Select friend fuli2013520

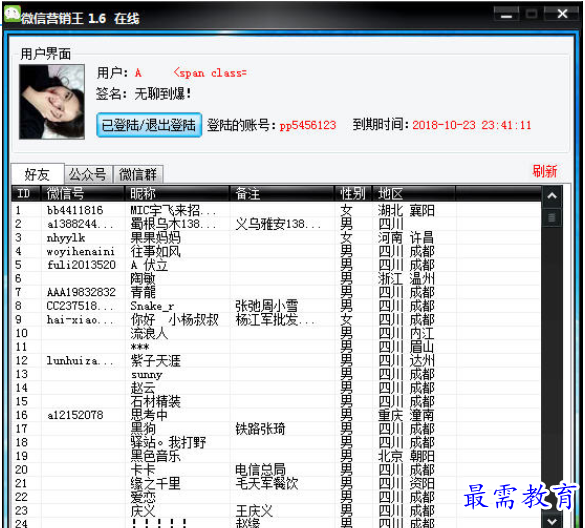click(276, 265)
